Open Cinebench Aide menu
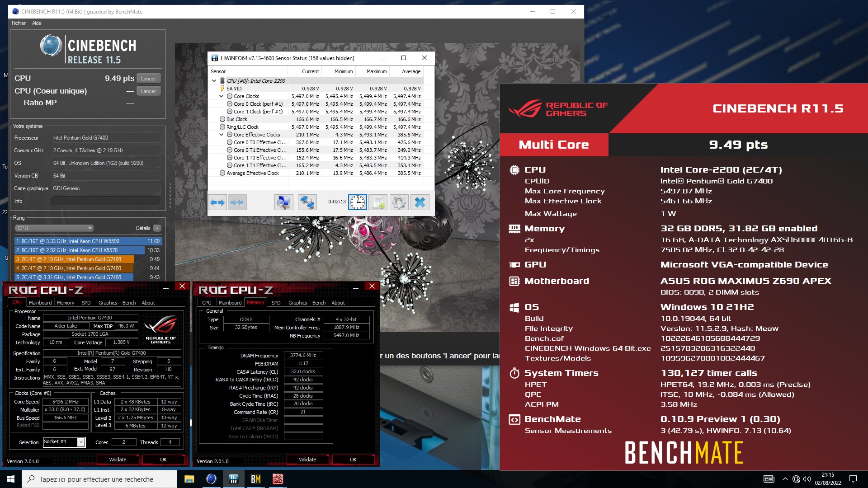 (37, 23)
